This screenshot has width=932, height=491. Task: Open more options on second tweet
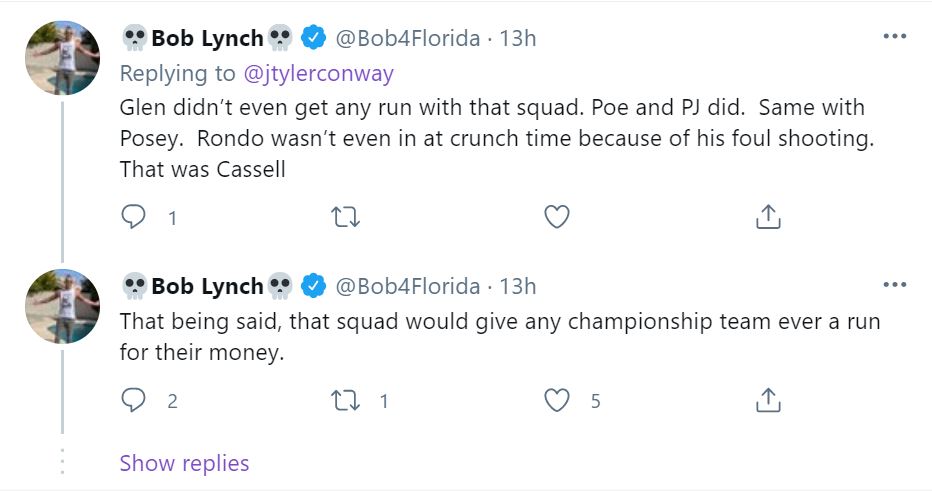tap(894, 286)
